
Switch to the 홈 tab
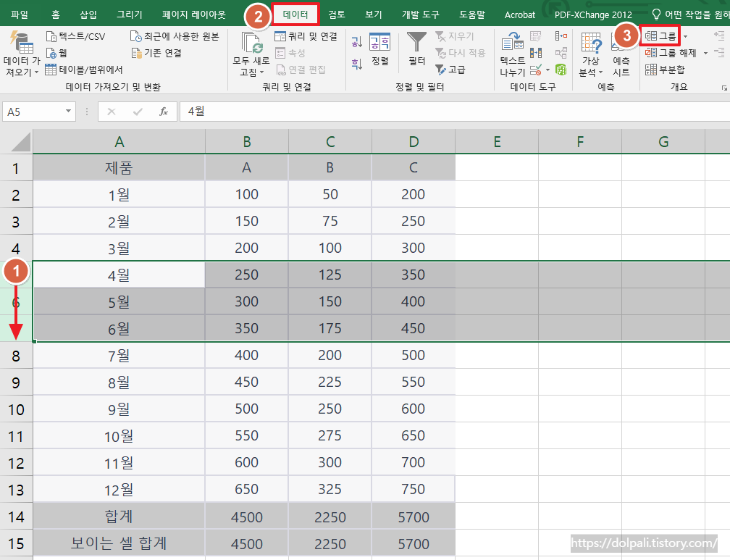[55, 14]
